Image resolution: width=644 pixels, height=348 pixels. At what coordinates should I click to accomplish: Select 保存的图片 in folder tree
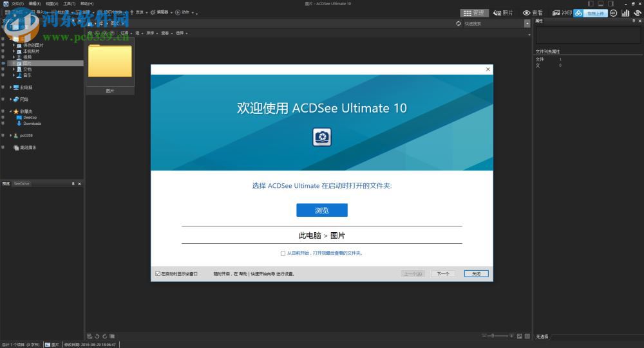click(33, 45)
